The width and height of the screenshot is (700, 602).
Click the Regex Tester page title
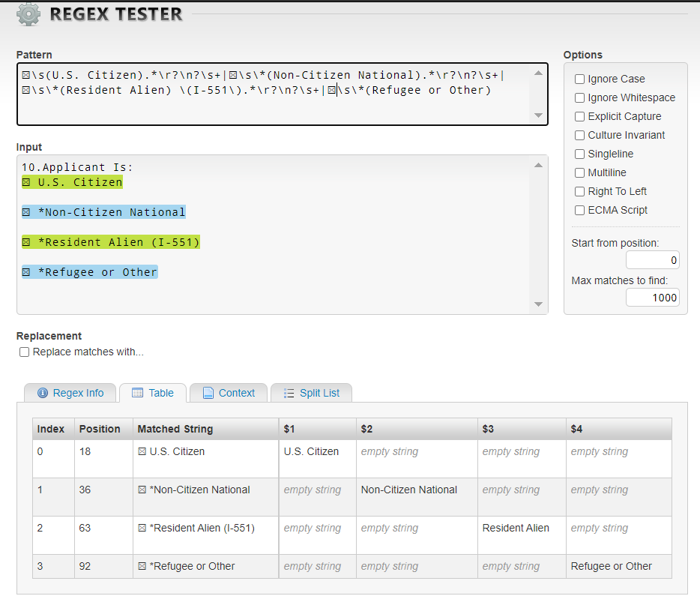(x=116, y=14)
